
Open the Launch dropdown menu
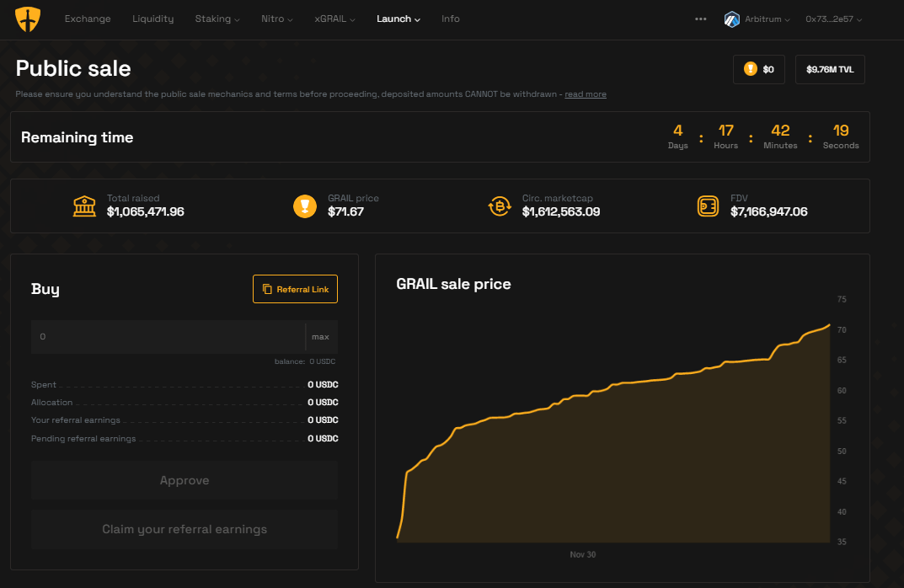tap(398, 19)
